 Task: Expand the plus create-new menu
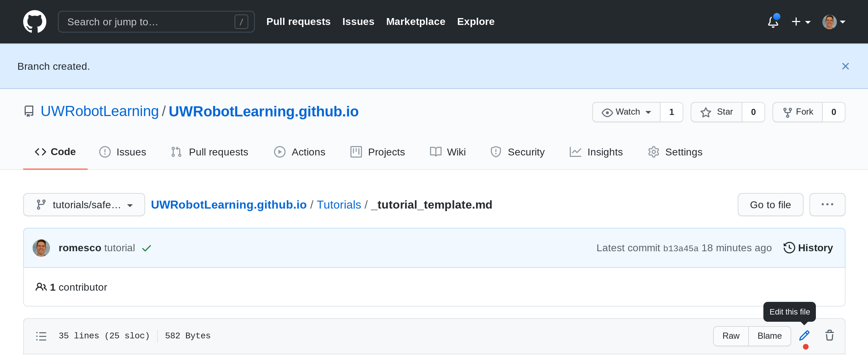coord(801,22)
